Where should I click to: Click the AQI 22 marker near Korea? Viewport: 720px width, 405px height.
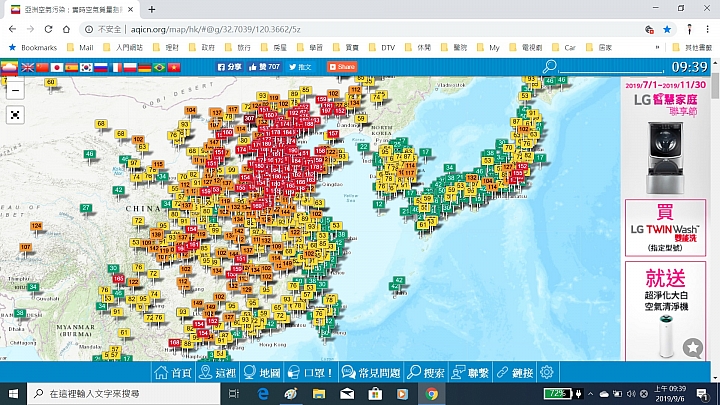364,146
